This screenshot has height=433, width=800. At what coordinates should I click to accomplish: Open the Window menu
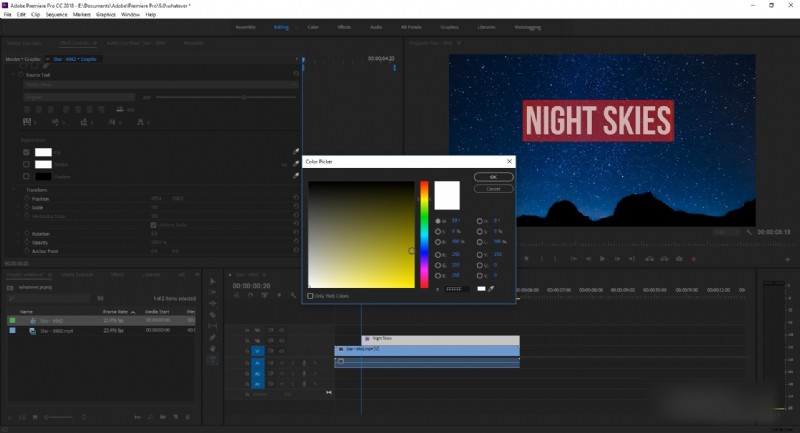[x=130, y=14]
